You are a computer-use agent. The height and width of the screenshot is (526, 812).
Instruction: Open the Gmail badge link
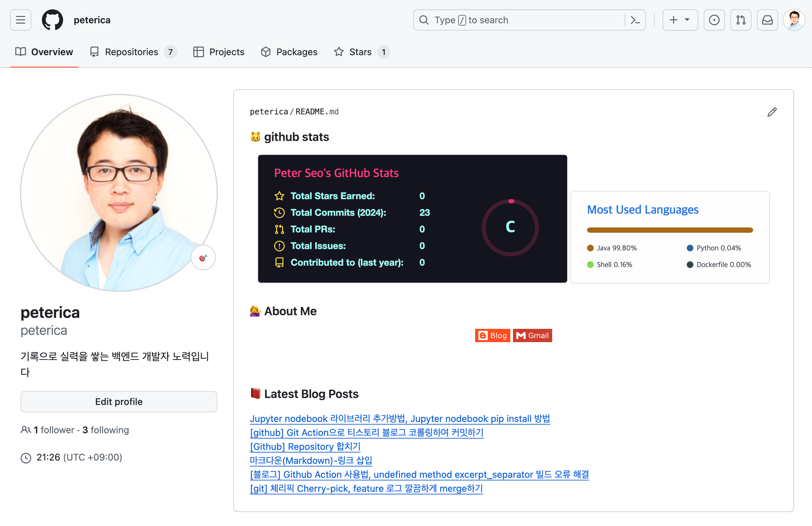532,335
